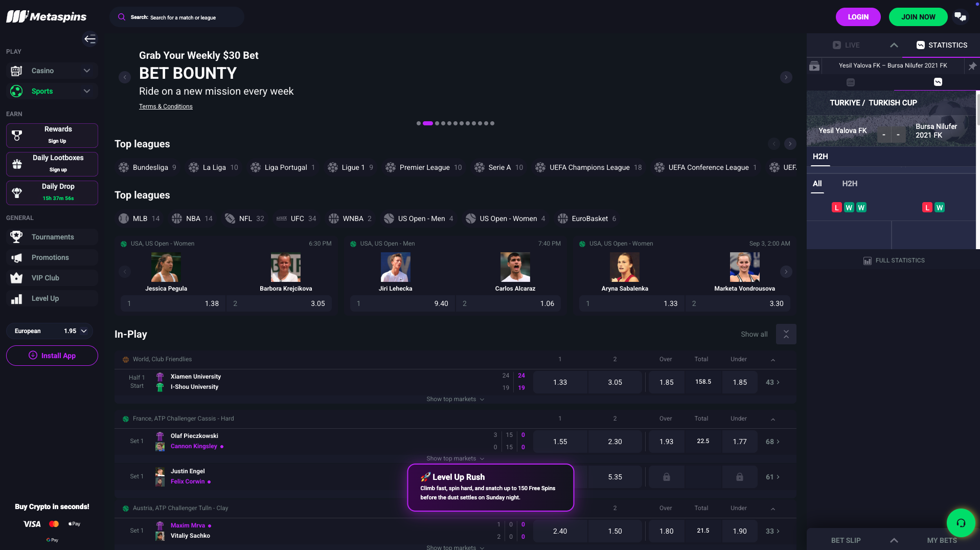The height and width of the screenshot is (550, 980).
Task: Click the VIP Club crown icon
Action: 16,278
